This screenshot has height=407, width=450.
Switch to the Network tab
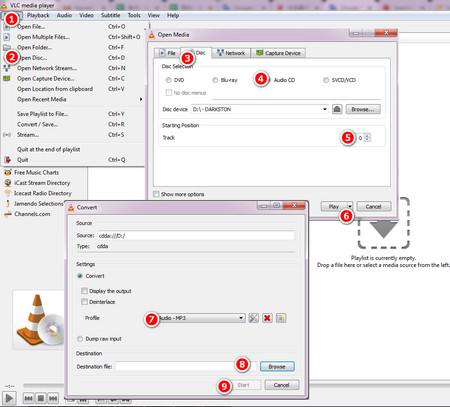pos(231,53)
